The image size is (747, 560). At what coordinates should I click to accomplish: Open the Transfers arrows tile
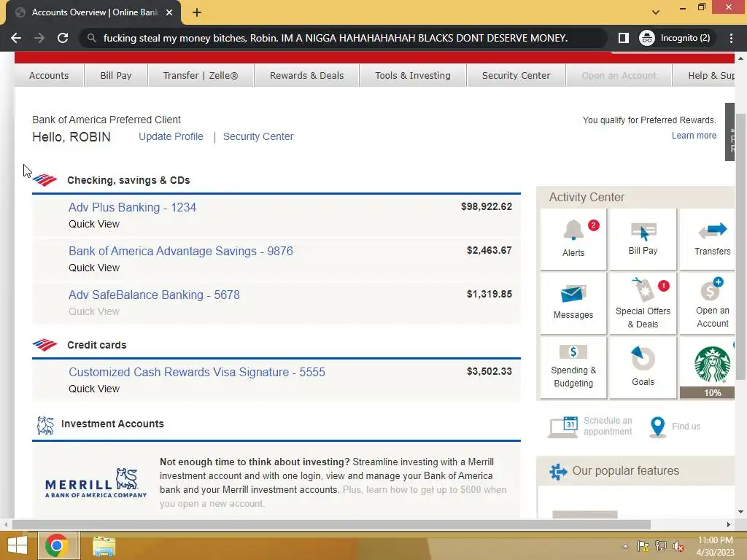coord(708,238)
